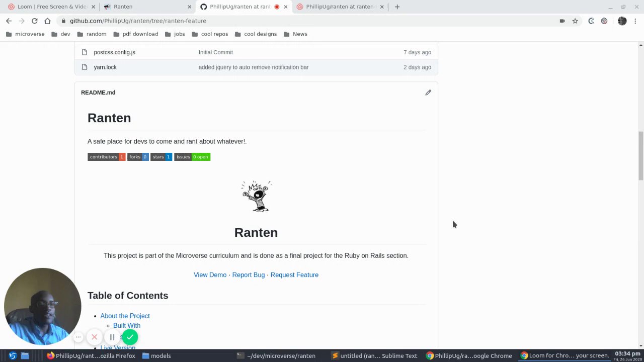Cancel the Loom recording with red X

[x=94, y=337]
